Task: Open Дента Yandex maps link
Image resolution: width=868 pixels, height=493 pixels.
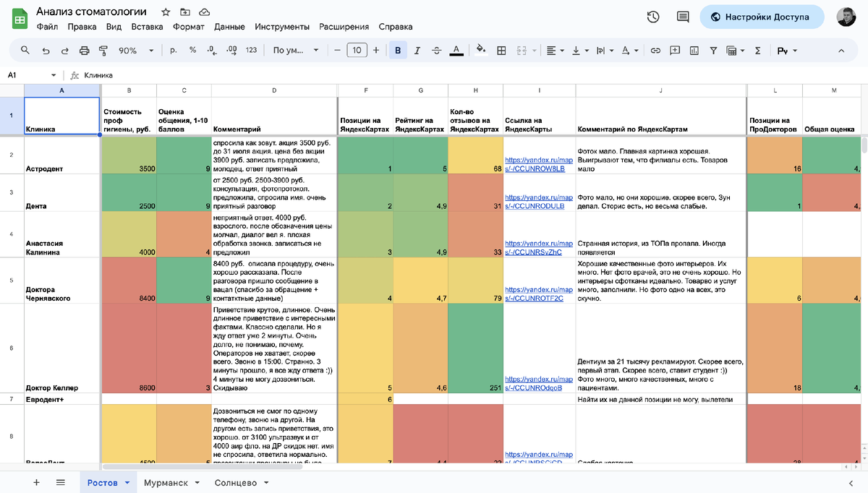Action: coord(539,201)
